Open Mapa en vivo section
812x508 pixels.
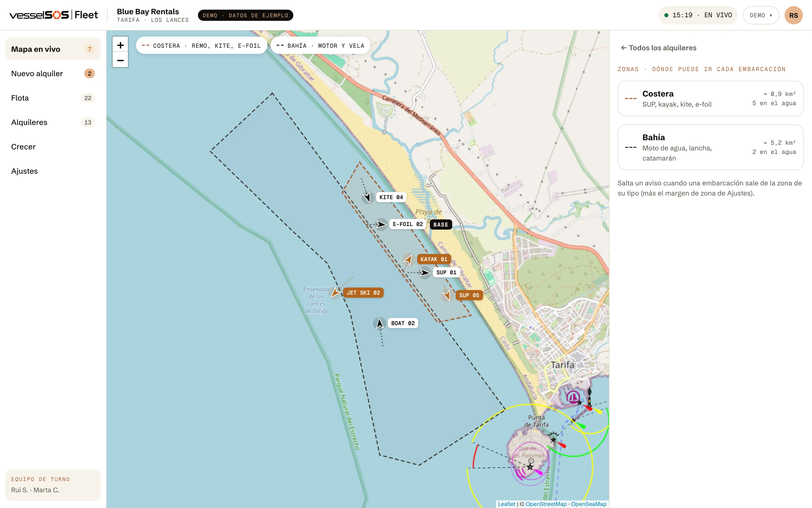(53, 49)
